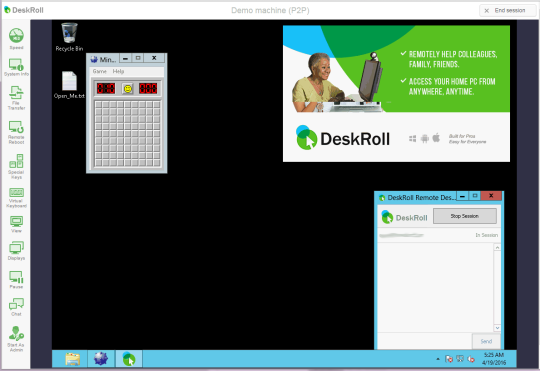This screenshot has width=540, height=371.
Task: Click Minesweeper icon in the taskbar
Action: pos(101,359)
